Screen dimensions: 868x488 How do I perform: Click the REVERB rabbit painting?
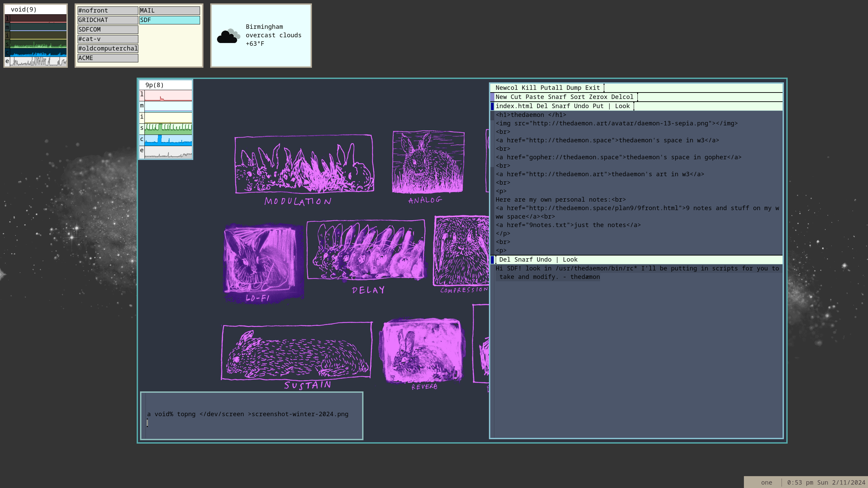[x=422, y=350]
